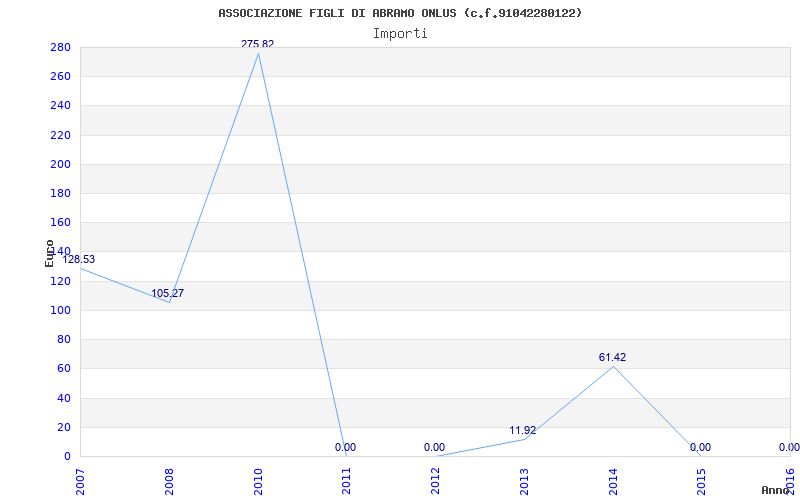
Task: Click the 80 y-axis tick label
Action: (63, 339)
